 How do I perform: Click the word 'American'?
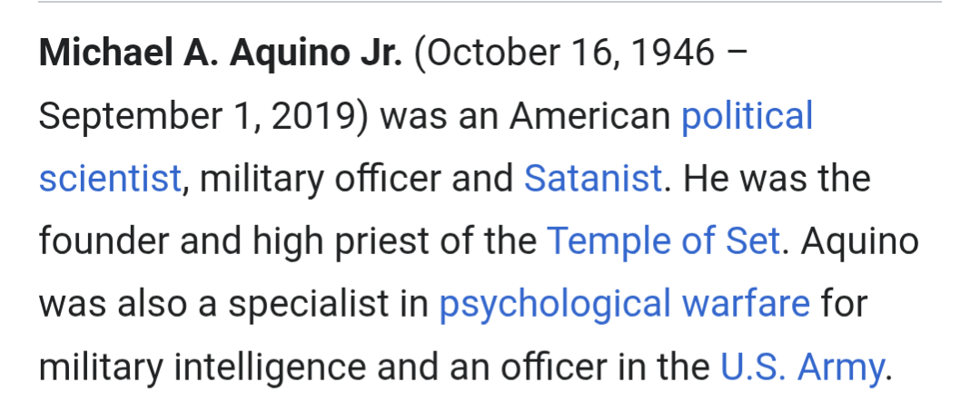(589, 116)
